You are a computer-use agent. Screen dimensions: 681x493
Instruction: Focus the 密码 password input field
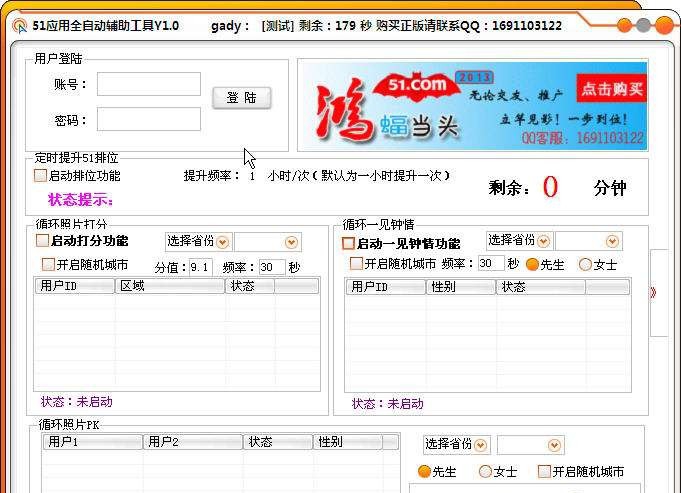(149, 119)
